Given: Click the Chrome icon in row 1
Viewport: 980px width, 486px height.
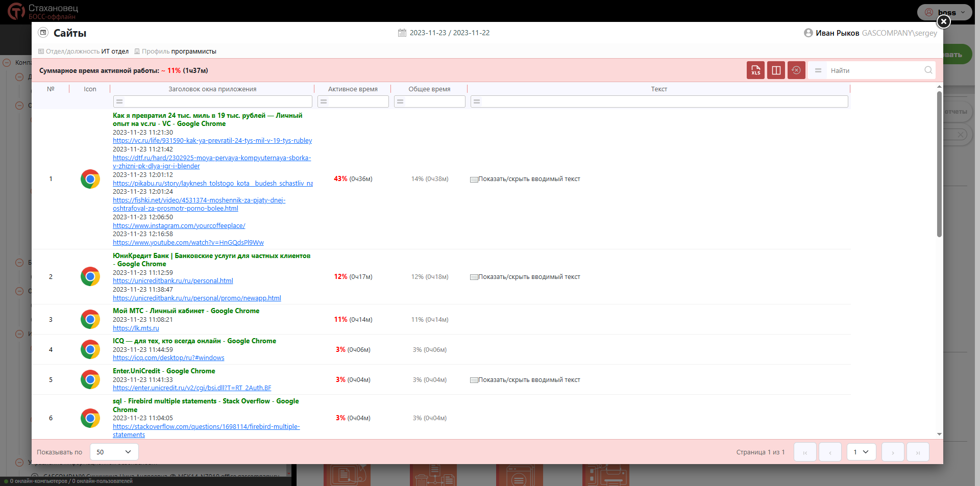Looking at the screenshot, I should [x=90, y=179].
